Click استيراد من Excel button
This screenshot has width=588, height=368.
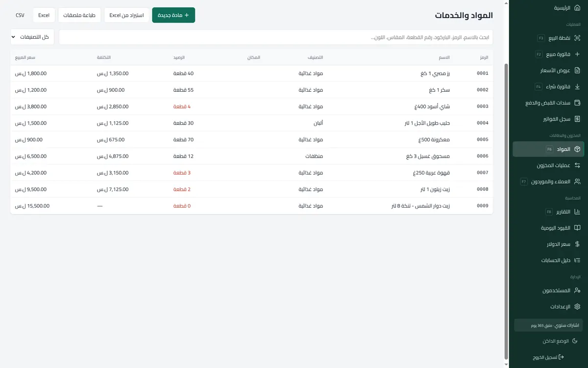[126, 15]
